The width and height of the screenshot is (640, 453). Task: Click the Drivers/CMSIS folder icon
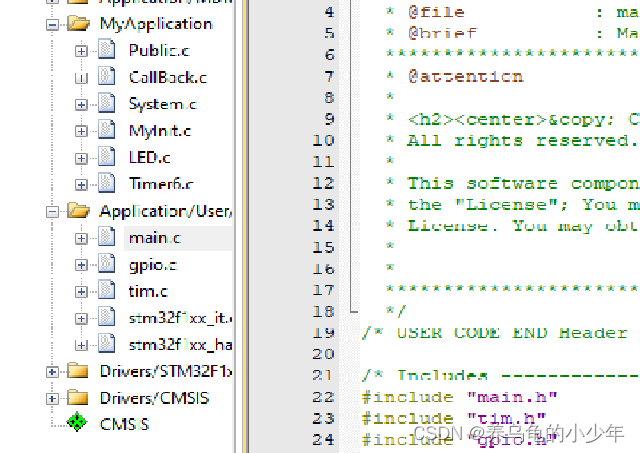(x=78, y=397)
